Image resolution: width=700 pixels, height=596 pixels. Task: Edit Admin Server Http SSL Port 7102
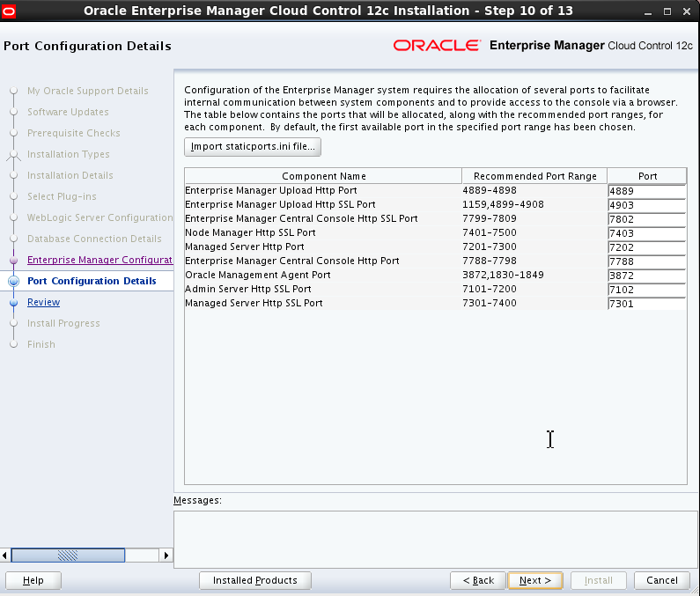[x=646, y=290]
